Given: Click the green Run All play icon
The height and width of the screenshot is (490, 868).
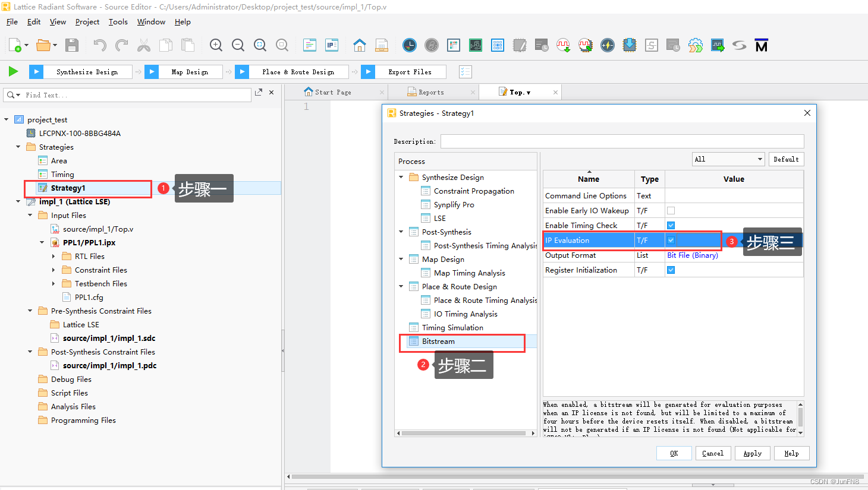Looking at the screenshot, I should 13,72.
